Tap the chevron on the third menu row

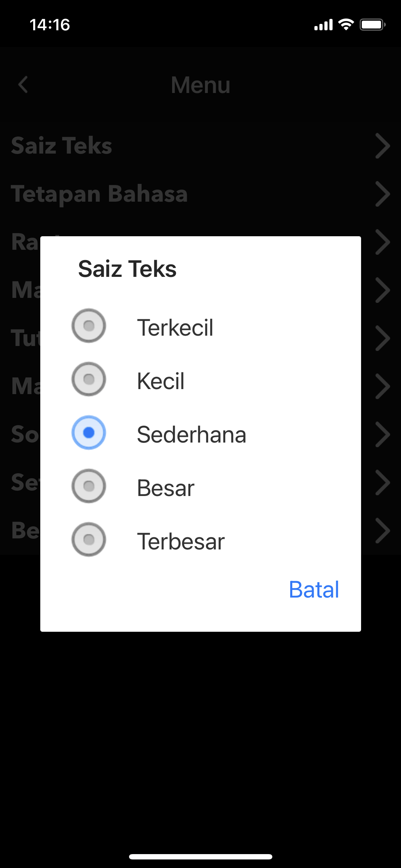[382, 242]
